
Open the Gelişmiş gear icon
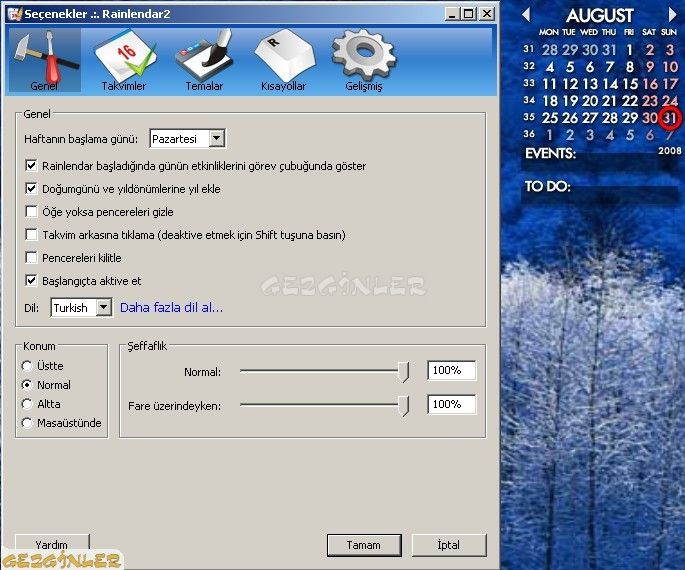pyautogui.click(x=363, y=60)
